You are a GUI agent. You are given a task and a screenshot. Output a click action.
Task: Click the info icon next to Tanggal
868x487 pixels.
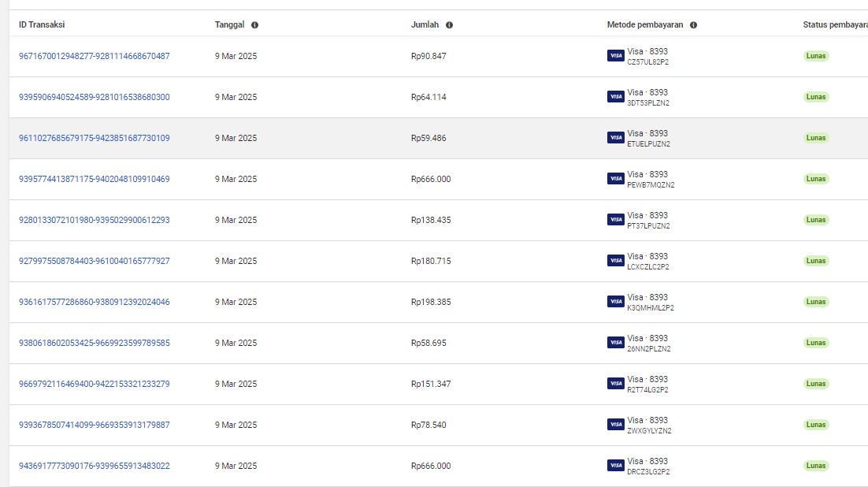(254, 25)
